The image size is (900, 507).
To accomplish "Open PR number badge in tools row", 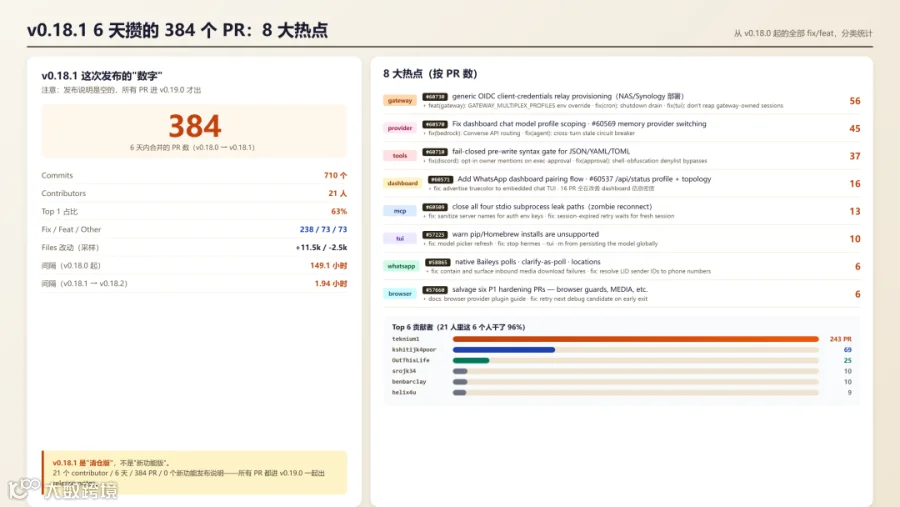I will pyautogui.click(x=435, y=152).
